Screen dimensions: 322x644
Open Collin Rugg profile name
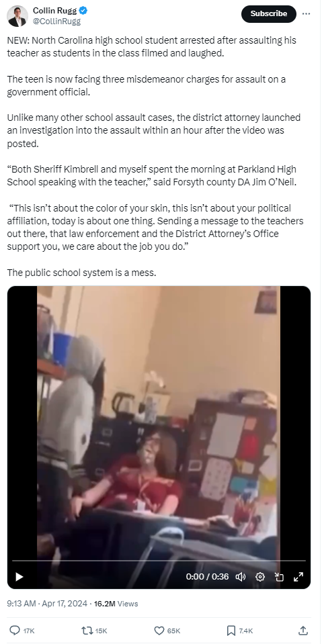point(55,11)
